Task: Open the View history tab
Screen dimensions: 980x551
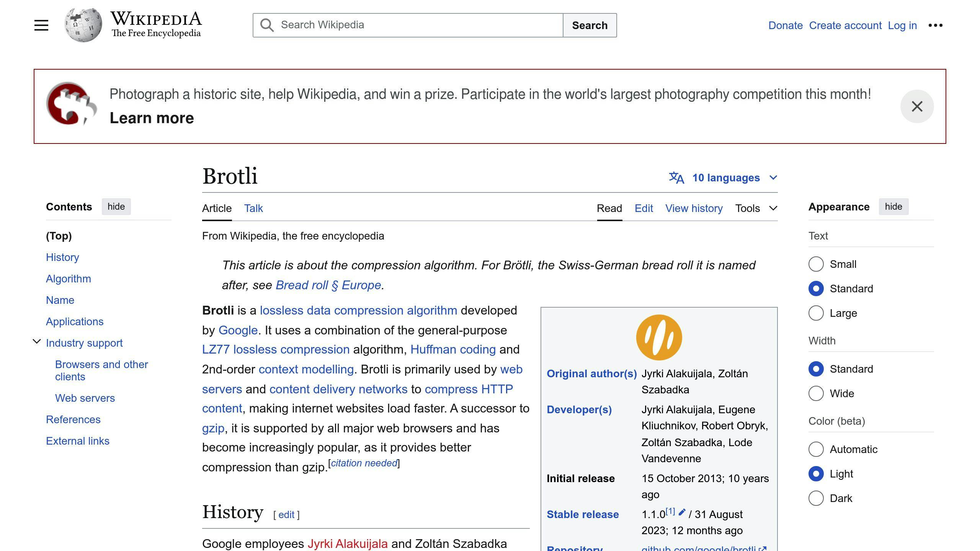Action: click(x=694, y=208)
